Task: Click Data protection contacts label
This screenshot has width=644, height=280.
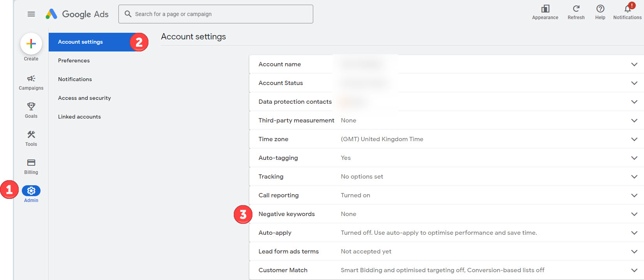Action: click(295, 102)
